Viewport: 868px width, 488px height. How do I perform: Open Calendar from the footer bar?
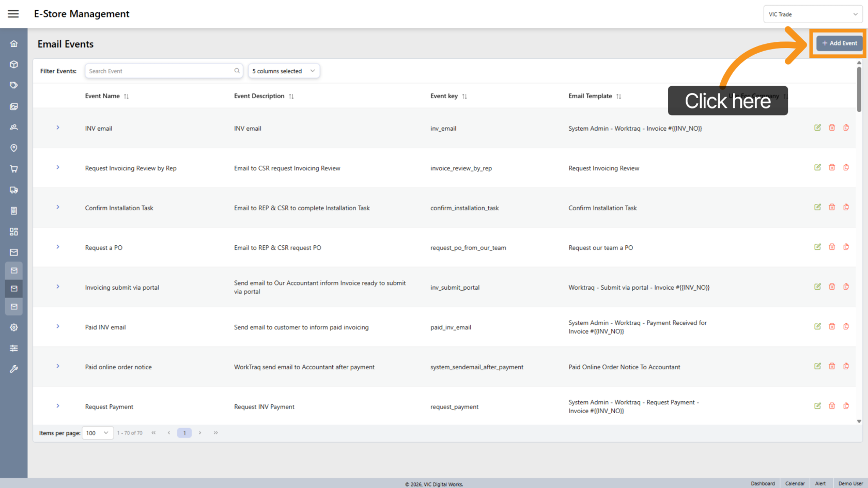[x=795, y=483]
